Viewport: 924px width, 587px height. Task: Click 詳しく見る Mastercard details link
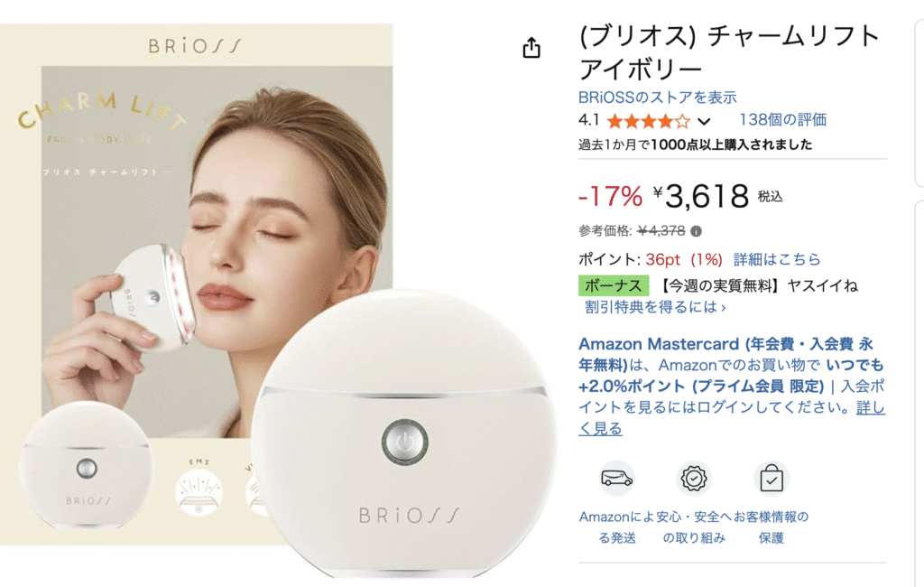click(732, 418)
